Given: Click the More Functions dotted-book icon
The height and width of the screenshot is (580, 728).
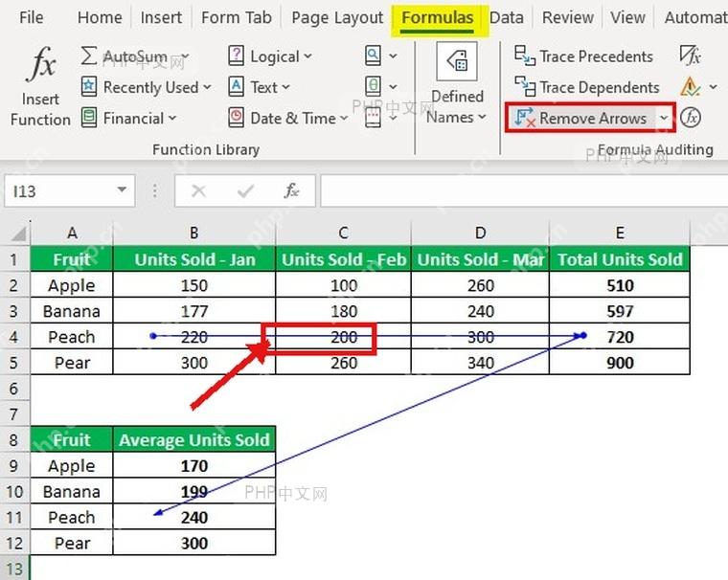Looking at the screenshot, I should [x=373, y=118].
